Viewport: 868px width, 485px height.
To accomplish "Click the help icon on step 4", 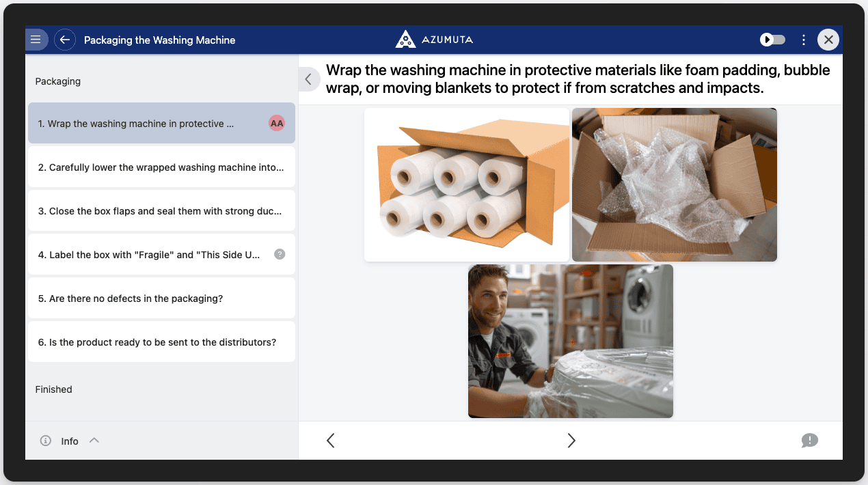I will tap(280, 254).
